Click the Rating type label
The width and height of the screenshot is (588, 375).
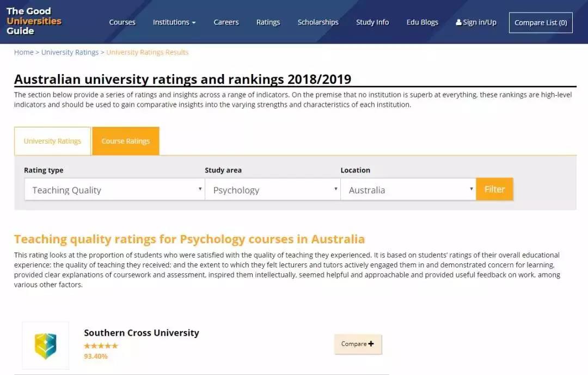click(x=44, y=170)
